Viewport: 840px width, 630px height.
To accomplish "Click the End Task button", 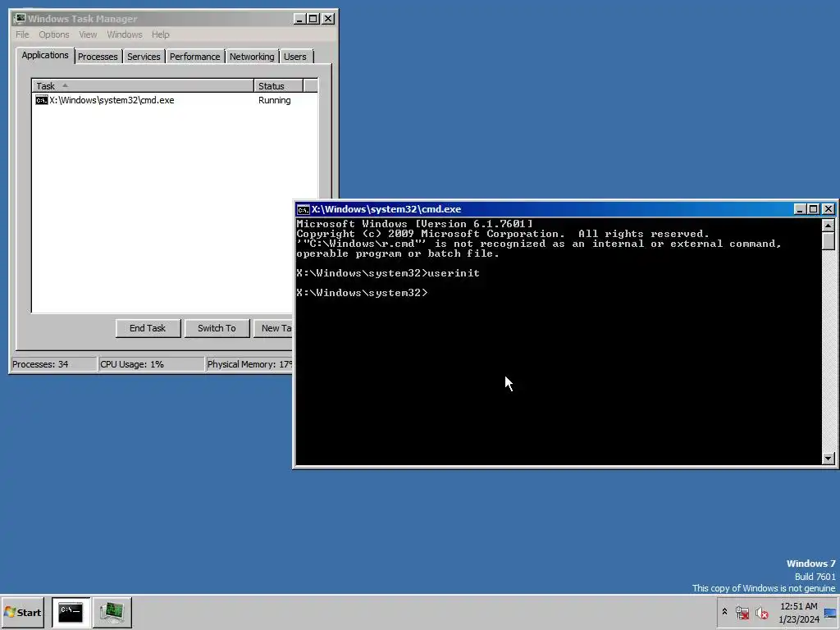I will tap(148, 328).
